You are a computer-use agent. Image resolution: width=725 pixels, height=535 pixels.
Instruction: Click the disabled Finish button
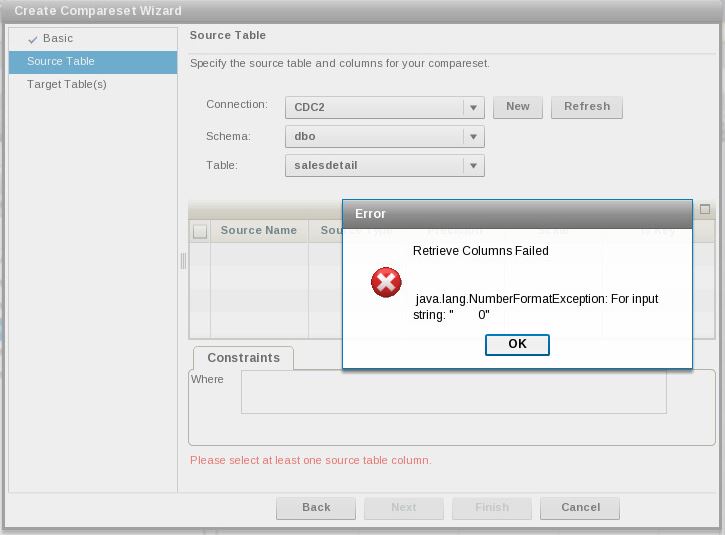coord(492,508)
